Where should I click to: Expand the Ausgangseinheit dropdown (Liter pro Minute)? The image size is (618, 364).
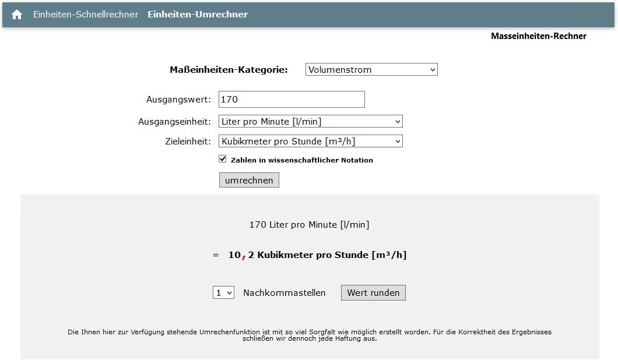tap(311, 122)
